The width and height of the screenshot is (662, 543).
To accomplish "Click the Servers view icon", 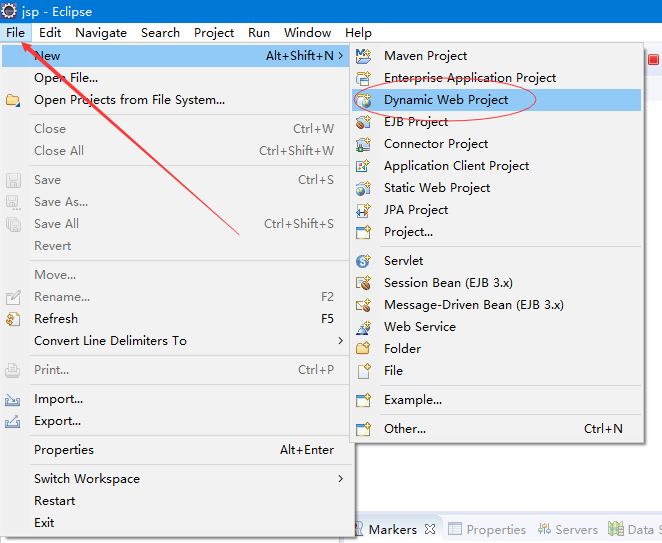I will (x=544, y=529).
